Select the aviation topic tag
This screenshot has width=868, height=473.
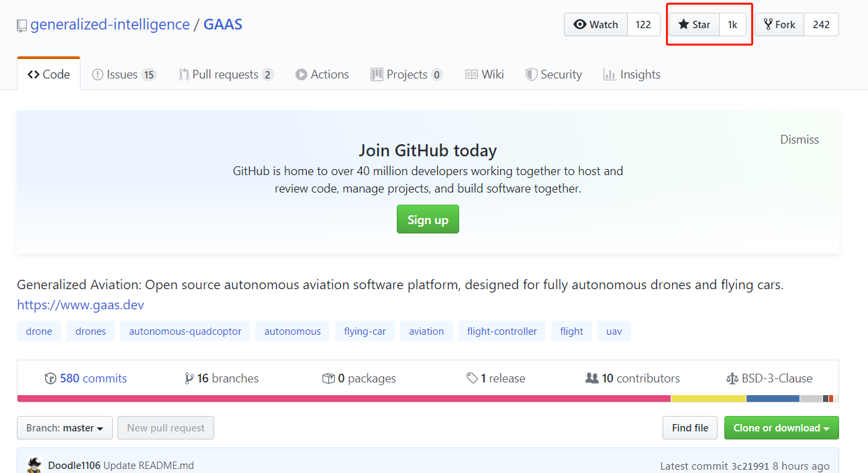(x=426, y=331)
